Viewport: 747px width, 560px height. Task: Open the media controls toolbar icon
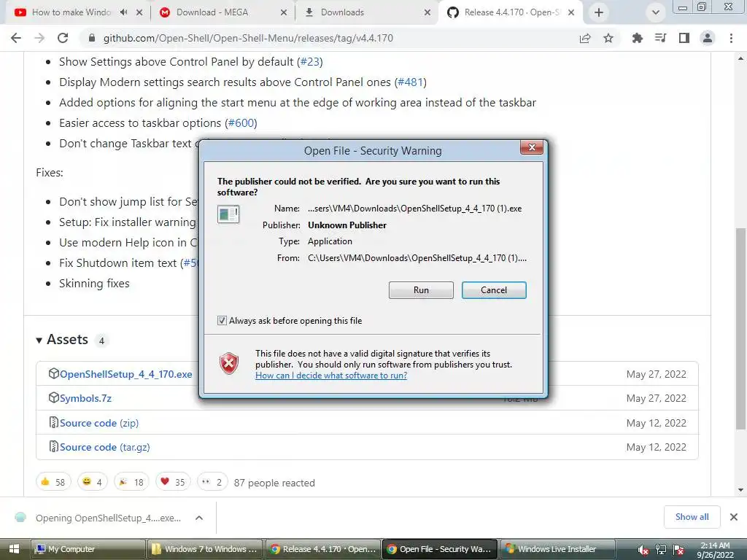[x=661, y=38]
